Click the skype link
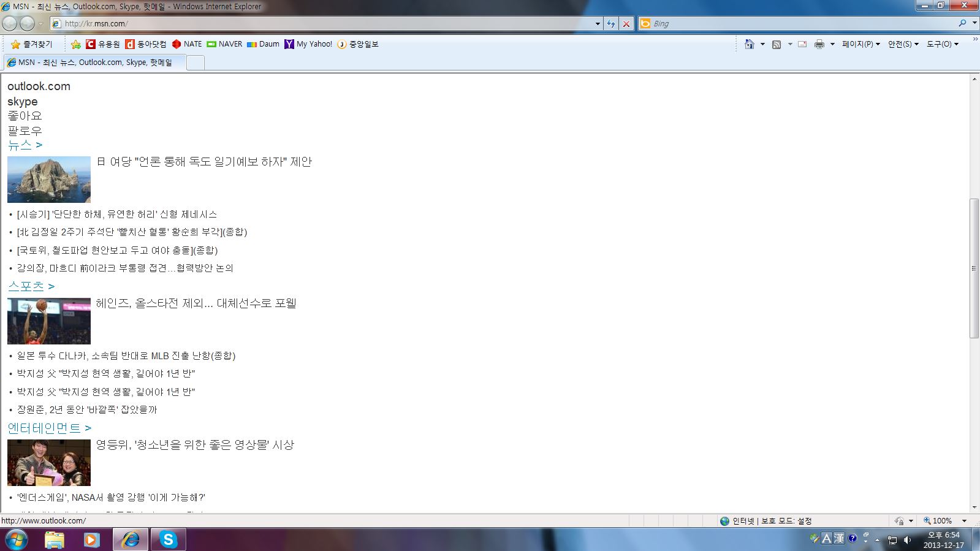This screenshot has width=980, height=551. 23,102
